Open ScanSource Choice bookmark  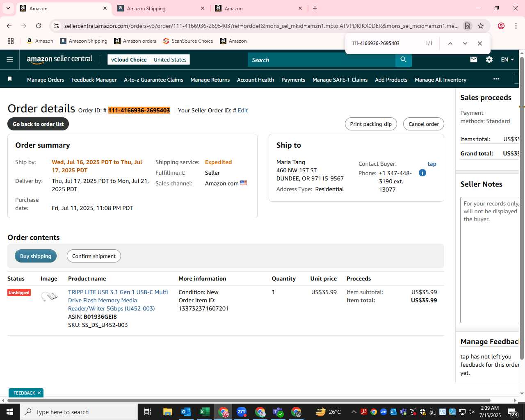(x=188, y=41)
